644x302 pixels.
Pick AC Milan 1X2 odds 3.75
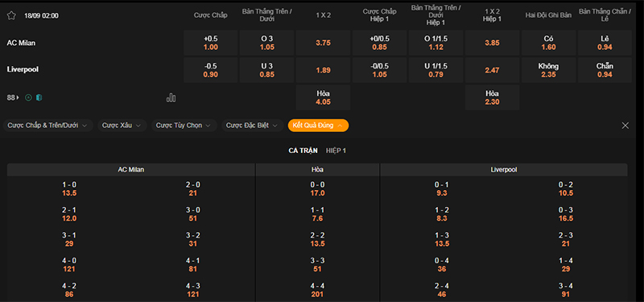324,43
